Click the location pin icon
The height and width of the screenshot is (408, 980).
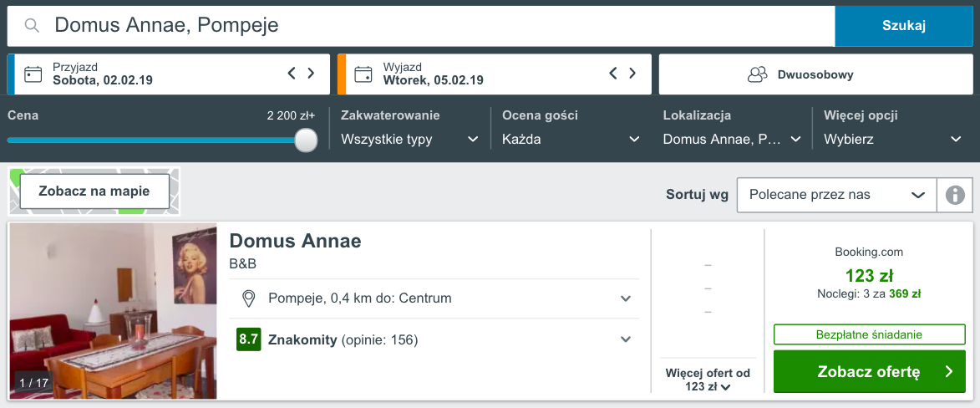point(248,298)
